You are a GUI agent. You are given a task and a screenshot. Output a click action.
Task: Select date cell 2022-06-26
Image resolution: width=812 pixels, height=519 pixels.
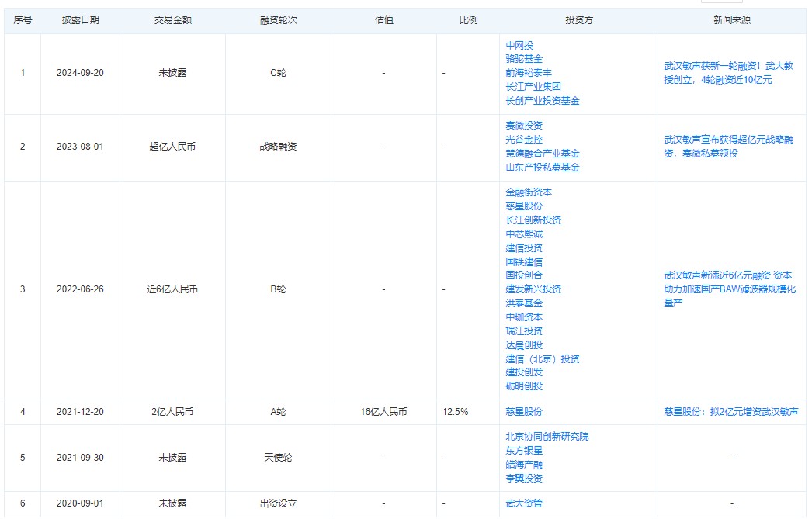click(x=80, y=289)
